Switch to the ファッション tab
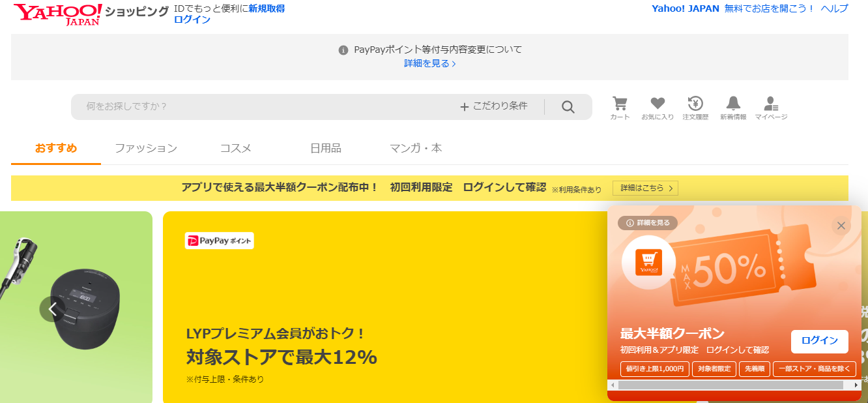The height and width of the screenshot is (403, 868). (146, 148)
